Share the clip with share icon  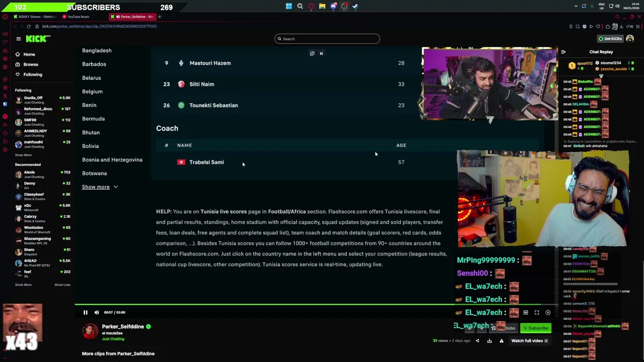pos(477,341)
